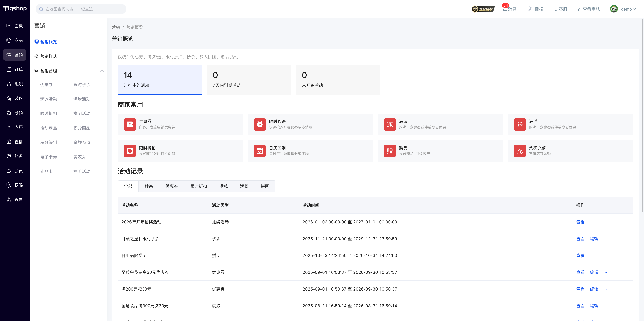Click the Tigshop logo
This screenshot has width=644, height=321.
tap(15, 9)
